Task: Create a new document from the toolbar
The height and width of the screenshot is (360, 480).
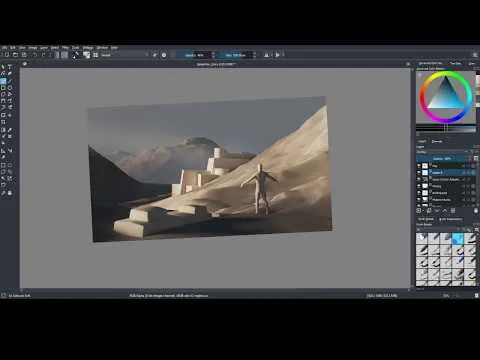Action: [x=6, y=55]
